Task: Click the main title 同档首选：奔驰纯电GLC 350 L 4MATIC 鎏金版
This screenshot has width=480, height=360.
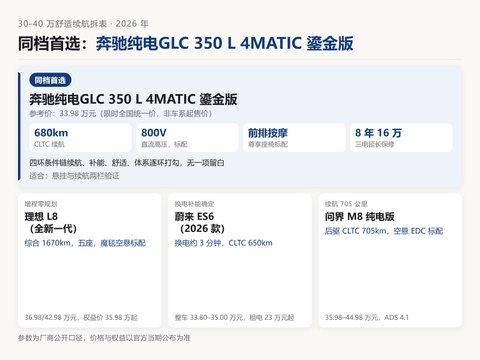Action: [186, 43]
